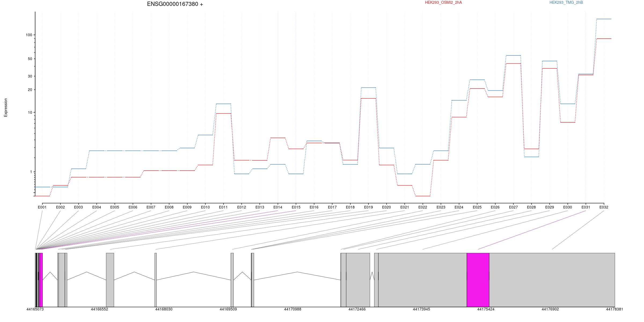Click exon label E014

[x=278, y=207]
